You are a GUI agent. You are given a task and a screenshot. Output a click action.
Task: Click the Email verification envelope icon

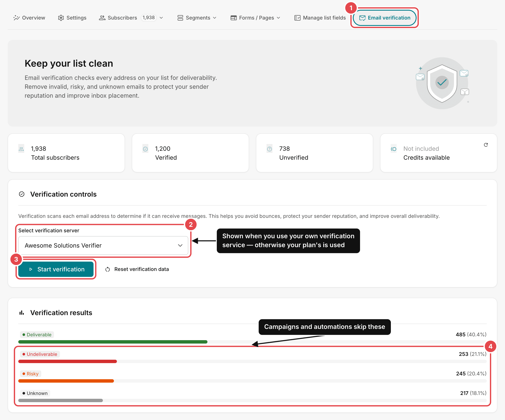362,18
